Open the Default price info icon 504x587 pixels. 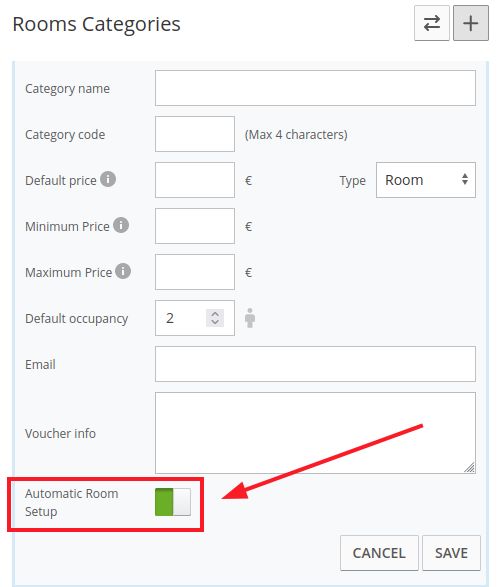[x=108, y=179]
